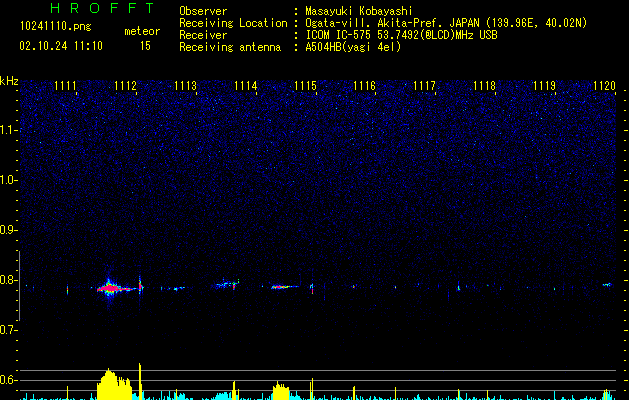The height and width of the screenshot is (400, 629).
Task: Click the 1112 time marker
Action: (x=126, y=86)
